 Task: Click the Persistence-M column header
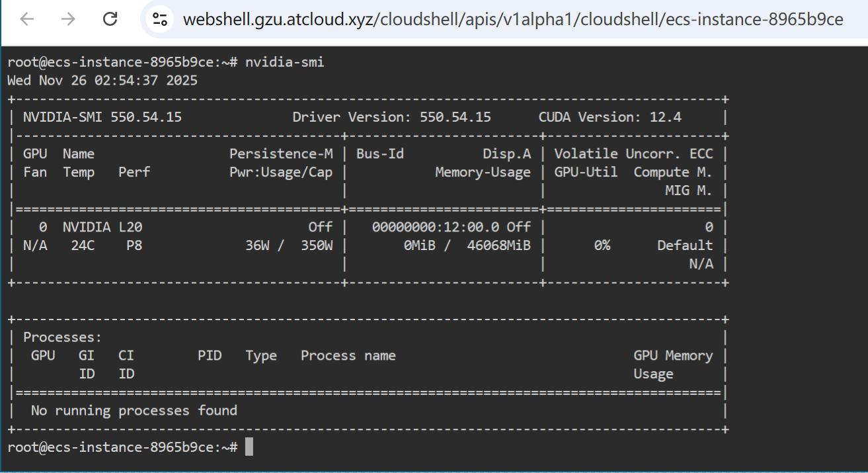point(281,154)
